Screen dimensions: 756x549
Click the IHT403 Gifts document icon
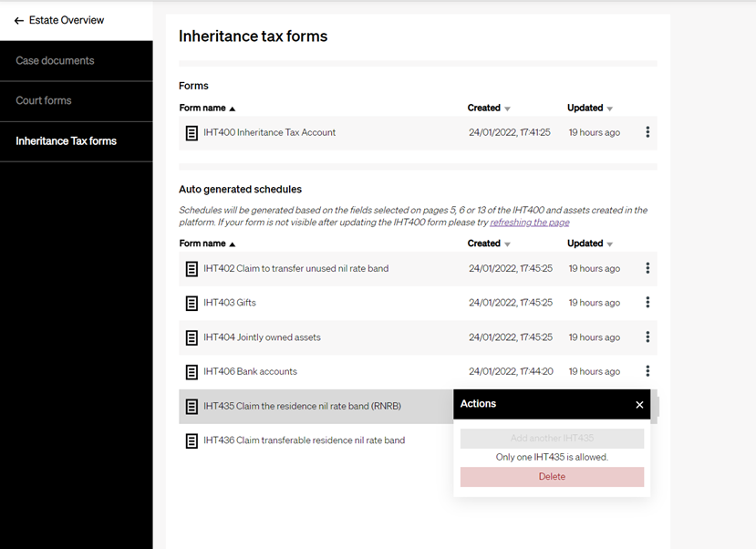point(192,303)
